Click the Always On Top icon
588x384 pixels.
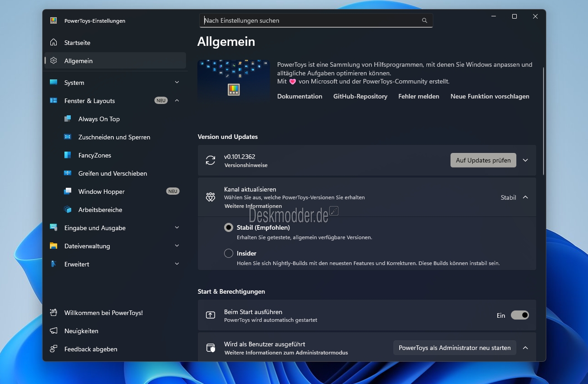coord(68,119)
